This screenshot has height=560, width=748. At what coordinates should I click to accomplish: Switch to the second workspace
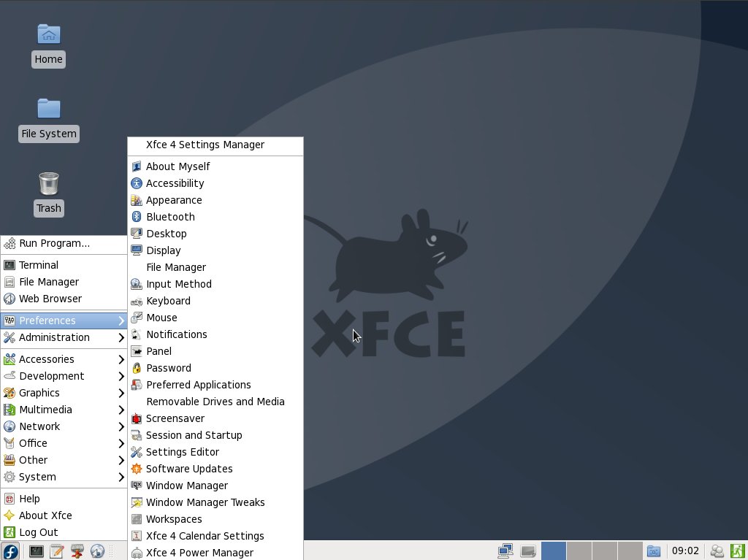(x=579, y=551)
